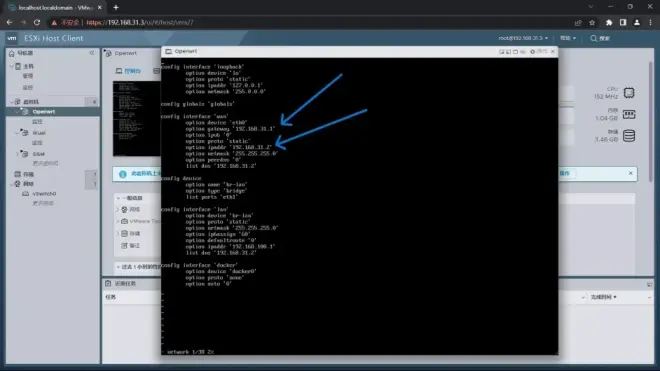The height and width of the screenshot is (371, 660).
Task: Click the keyboard icon in Openwrt console toolbar
Action: (523, 51)
